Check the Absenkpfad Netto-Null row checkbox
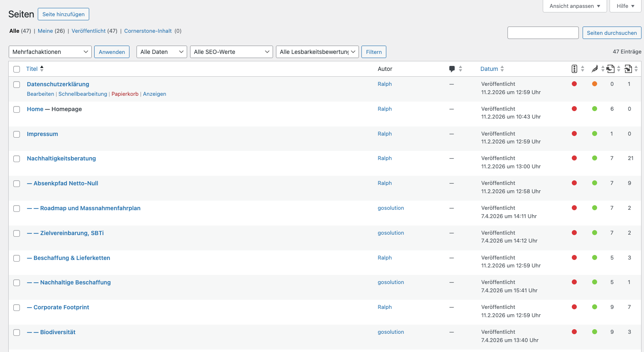 17,184
